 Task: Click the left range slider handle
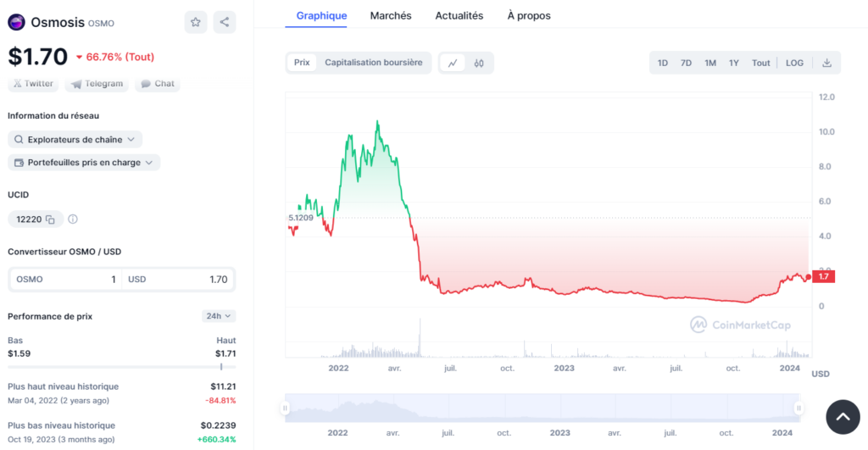coord(285,408)
